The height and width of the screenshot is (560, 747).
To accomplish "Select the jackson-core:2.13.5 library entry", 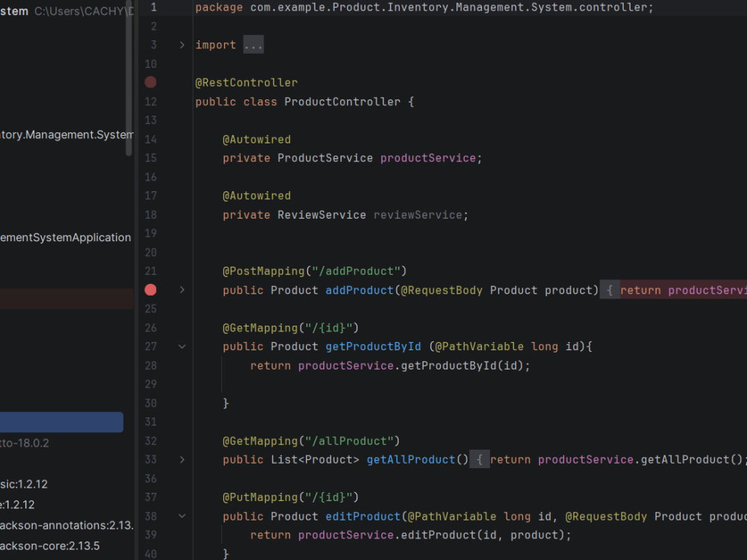I will tap(49, 546).
